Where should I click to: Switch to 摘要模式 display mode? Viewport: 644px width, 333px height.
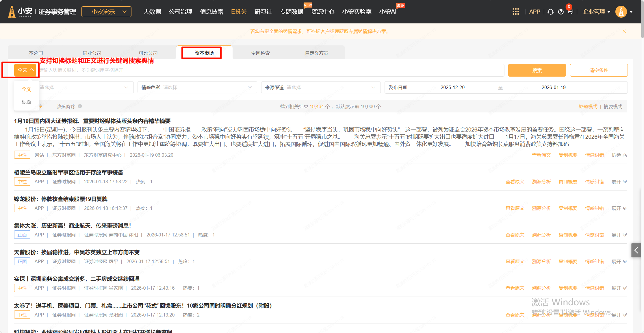tap(613, 107)
